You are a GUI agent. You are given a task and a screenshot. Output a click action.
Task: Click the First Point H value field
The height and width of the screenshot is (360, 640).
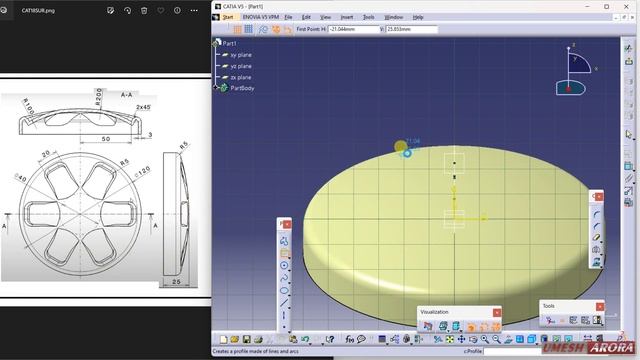point(354,29)
